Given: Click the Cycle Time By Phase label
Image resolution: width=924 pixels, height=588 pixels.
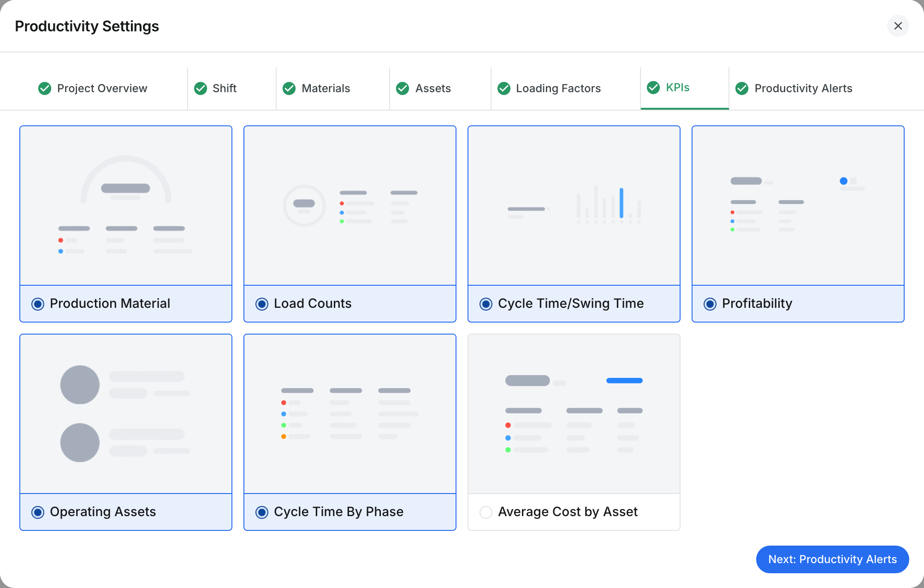Looking at the screenshot, I should 338,512.
